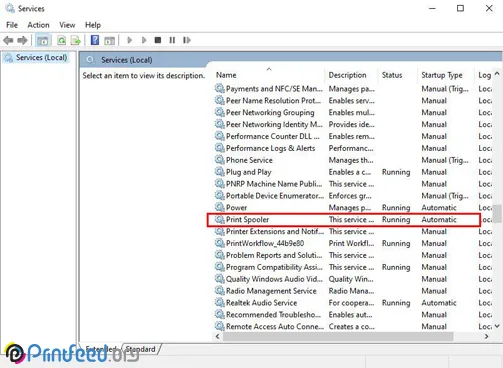Image resolution: width=503 pixels, height=368 pixels.
Task: Click the gear icon beside Radio Management Service
Action: [219, 291]
